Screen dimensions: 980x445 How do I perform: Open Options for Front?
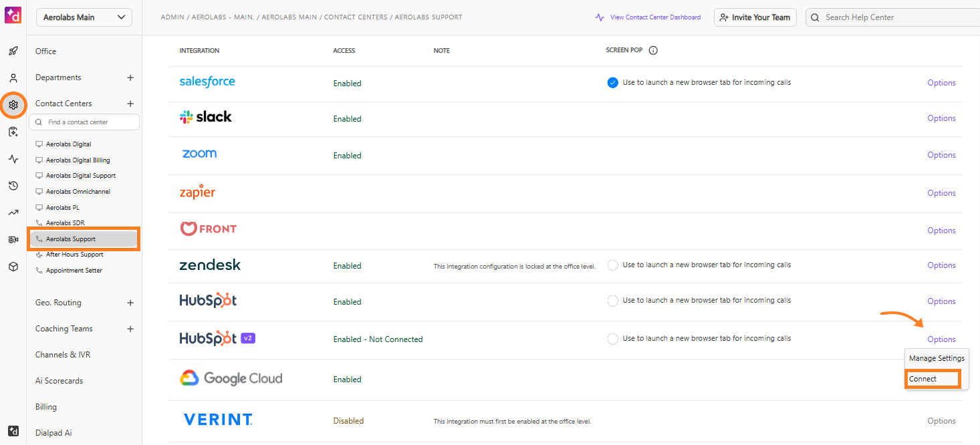tap(941, 231)
